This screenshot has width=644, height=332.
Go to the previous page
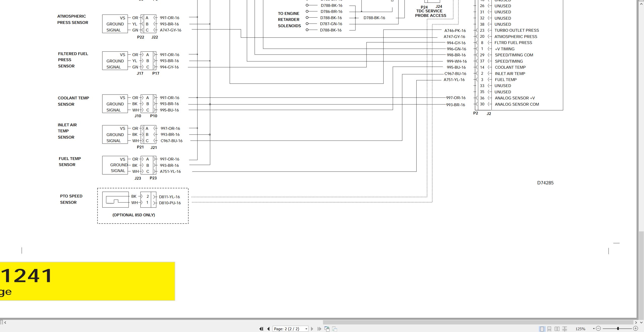coord(268,329)
